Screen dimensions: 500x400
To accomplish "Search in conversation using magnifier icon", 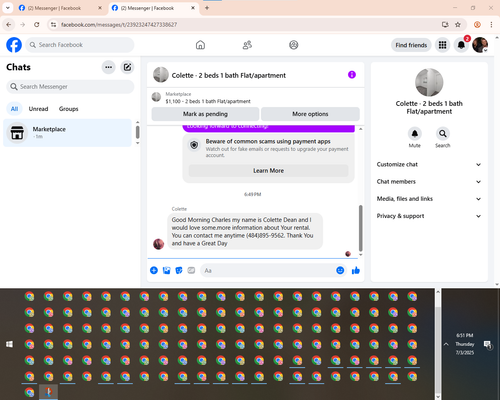I will [443, 134].
